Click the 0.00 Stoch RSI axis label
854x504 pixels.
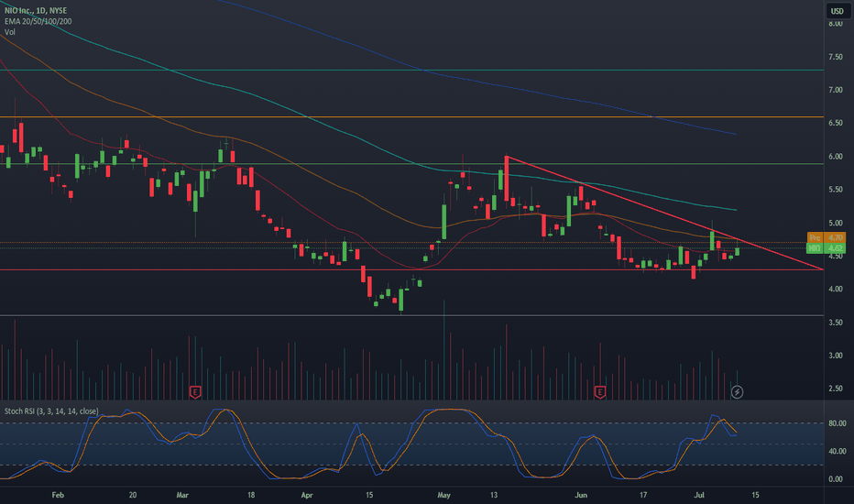[838, 479]
